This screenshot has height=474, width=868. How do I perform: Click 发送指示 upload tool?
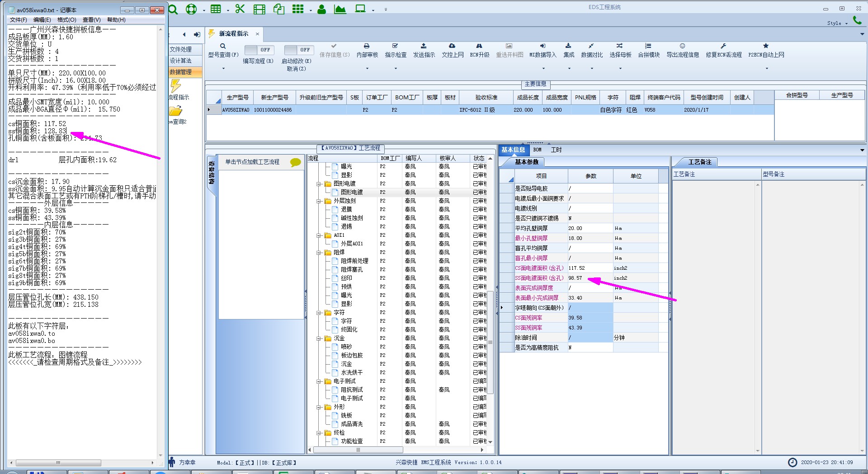coord(424,51)
